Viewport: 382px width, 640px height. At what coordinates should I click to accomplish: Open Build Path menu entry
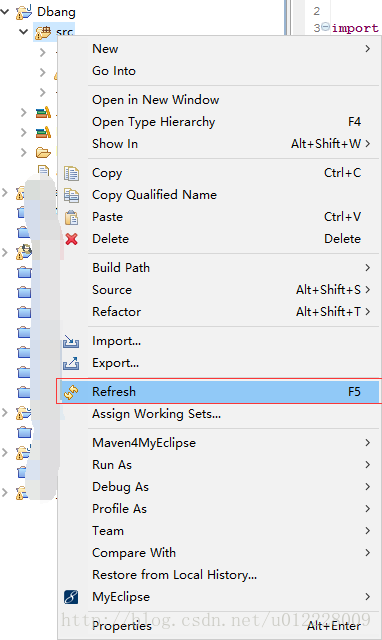(218, 268)
